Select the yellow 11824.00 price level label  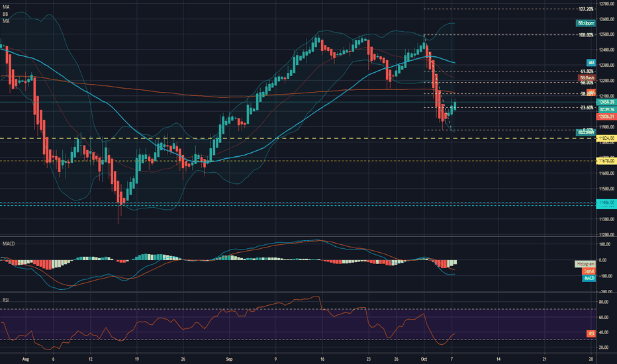[606, 138]
